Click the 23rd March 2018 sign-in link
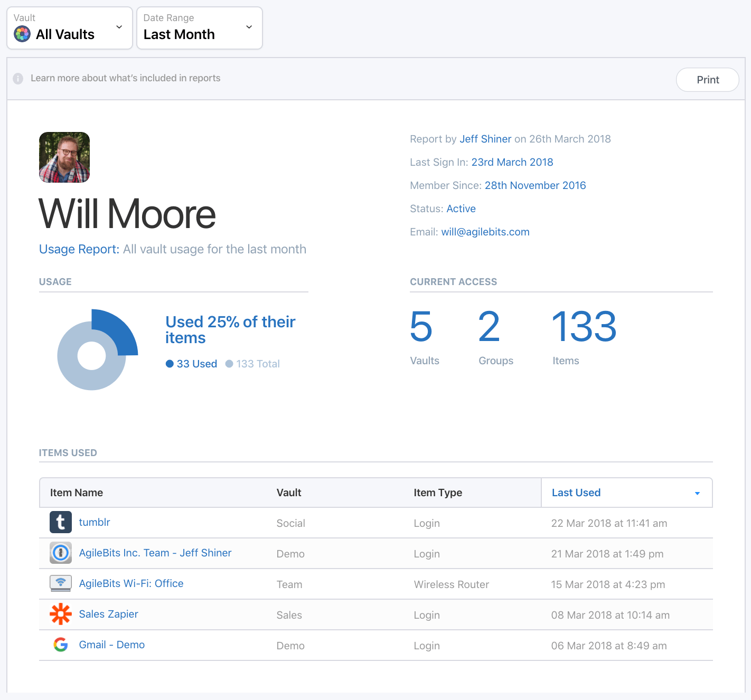751x700 pixels. pyautogui.click(x=512, y=162)
